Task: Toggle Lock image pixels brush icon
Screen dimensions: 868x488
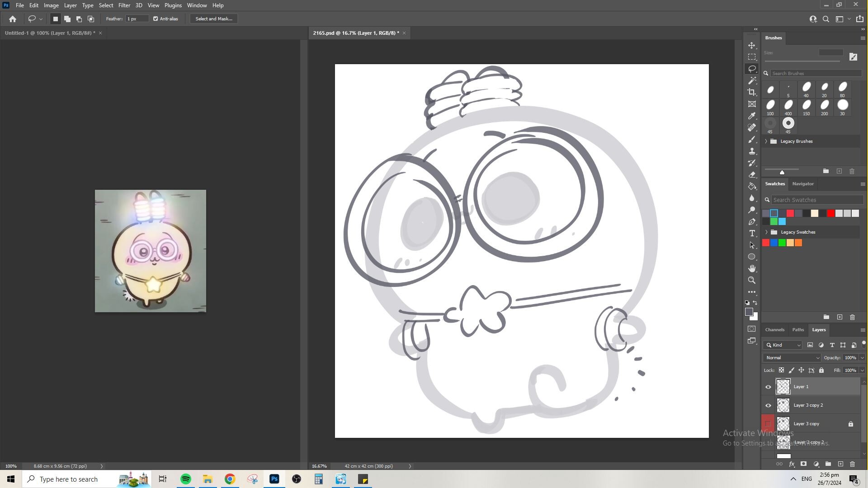Action: point(792,371)
